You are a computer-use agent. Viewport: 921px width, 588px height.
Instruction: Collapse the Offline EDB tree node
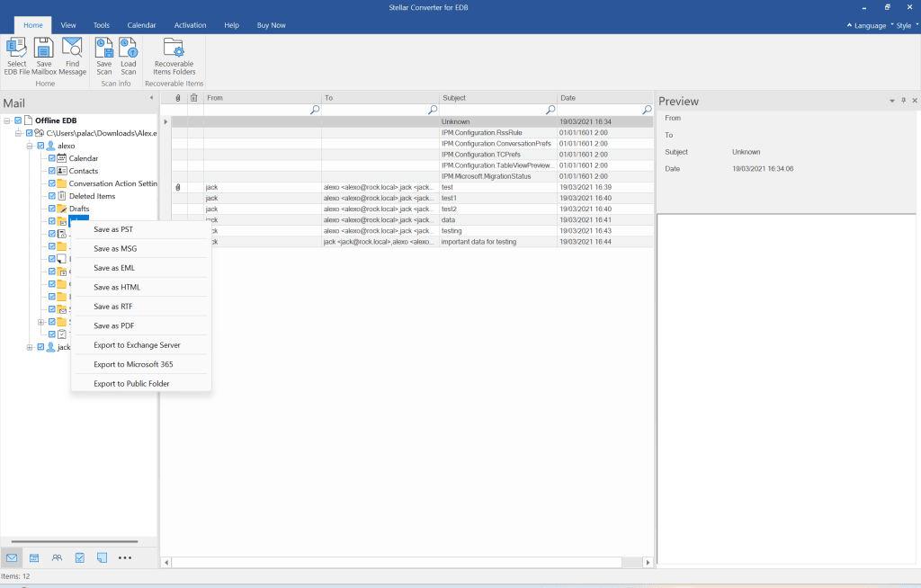point(7,120)
